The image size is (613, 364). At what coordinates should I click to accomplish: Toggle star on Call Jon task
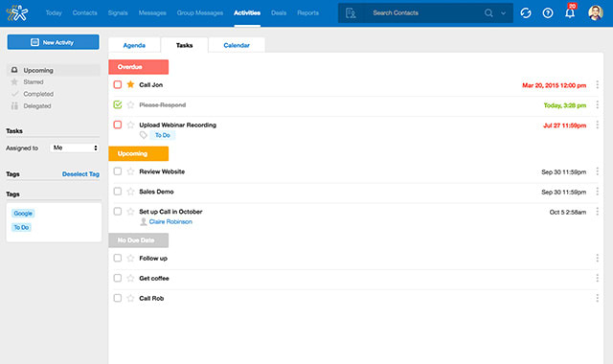point(130,84)
